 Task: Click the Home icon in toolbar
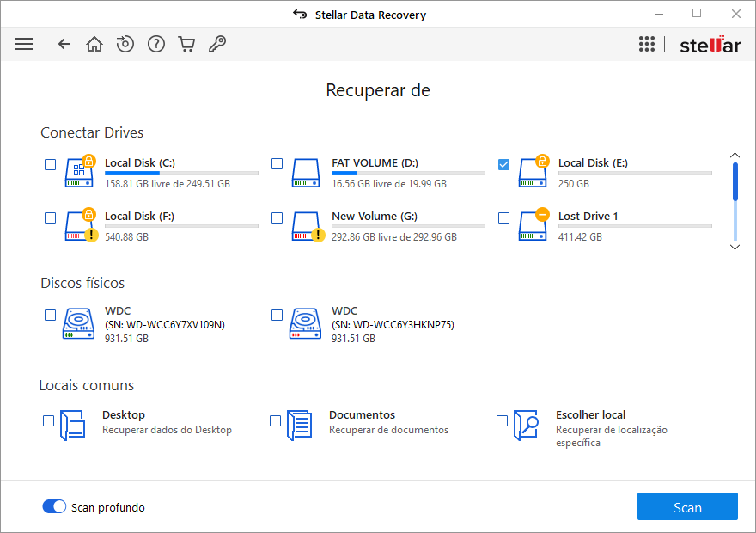[x=94, y=44]
